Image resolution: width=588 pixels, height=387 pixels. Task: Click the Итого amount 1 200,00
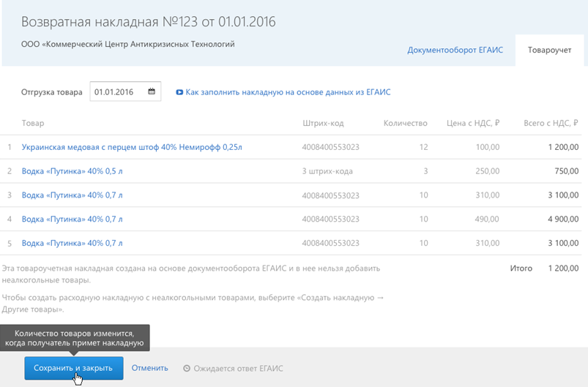click(x=563, y=268)
